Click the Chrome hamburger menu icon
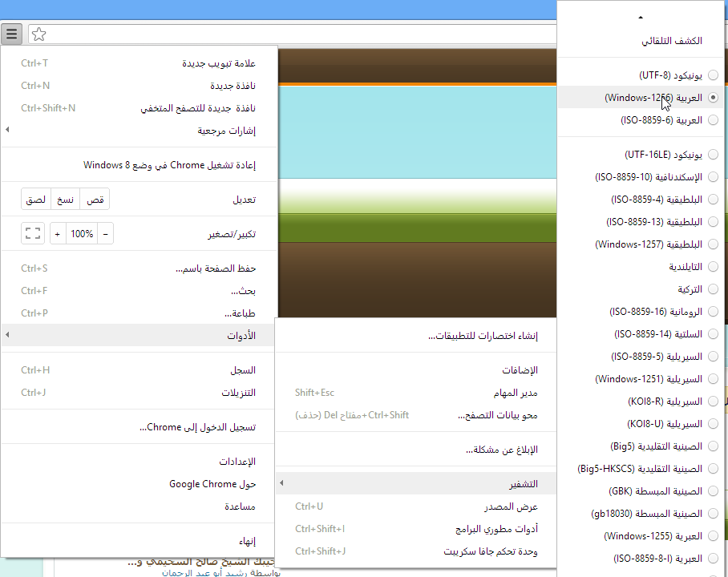The height and width of the screenshot is (577, 728). click(11, 34)
